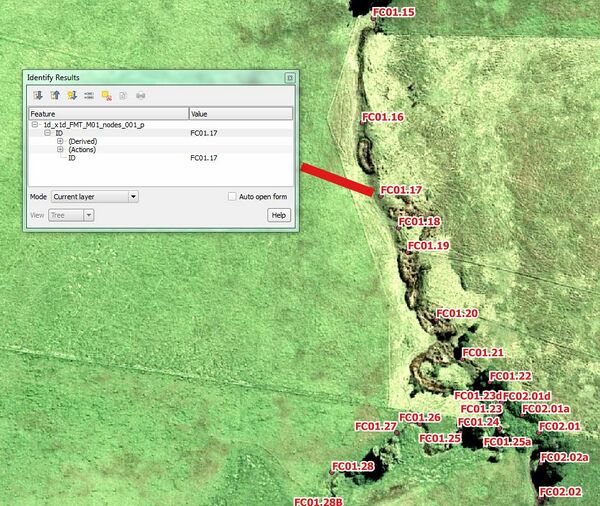This screenshot has height=506, width=600.
Task: Click the Print Response icon
Action: click(140, 96)
